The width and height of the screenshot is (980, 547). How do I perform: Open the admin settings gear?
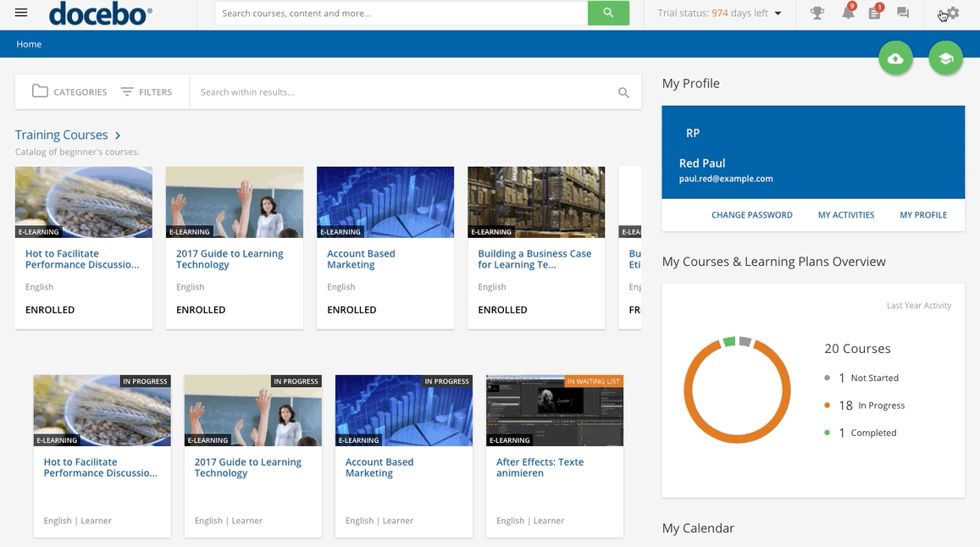point(952,13)
